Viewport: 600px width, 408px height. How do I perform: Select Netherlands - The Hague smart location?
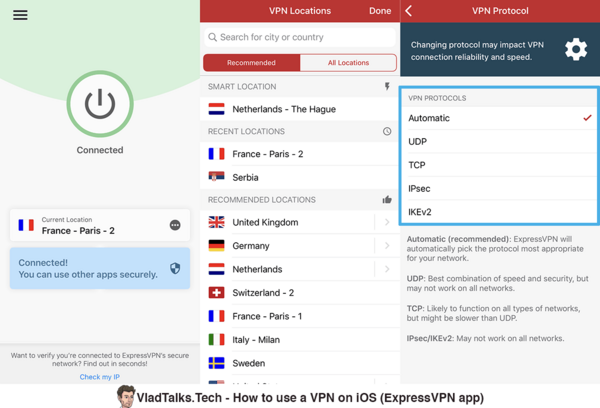click(300, 109)
